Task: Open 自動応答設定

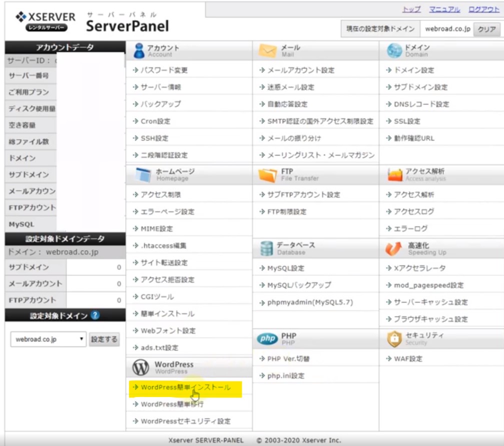Action: click(287, 104)
